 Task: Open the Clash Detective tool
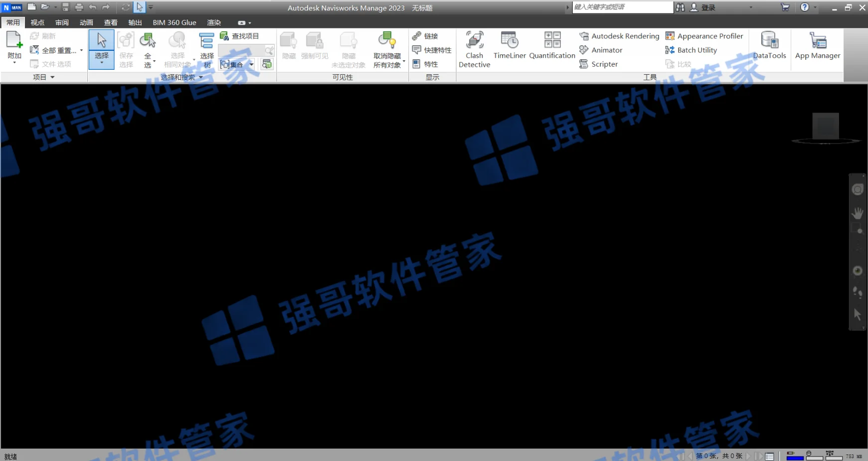click(x=474, y=49)
